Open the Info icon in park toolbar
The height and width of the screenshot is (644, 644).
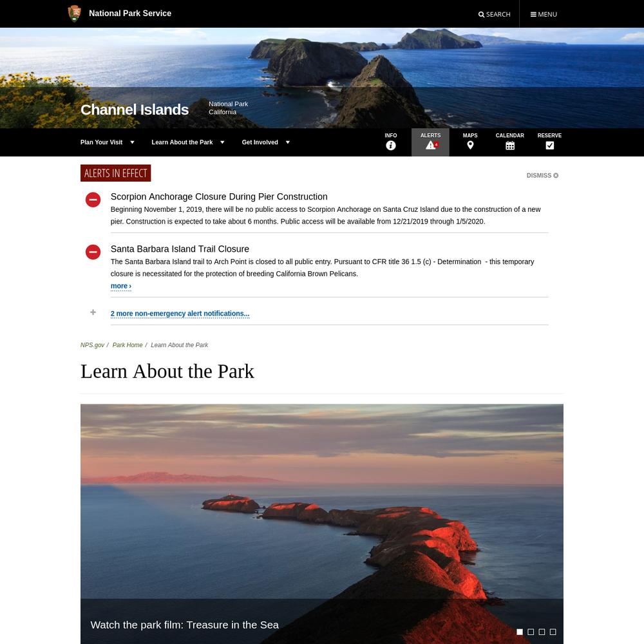click(x=391, y=146)
